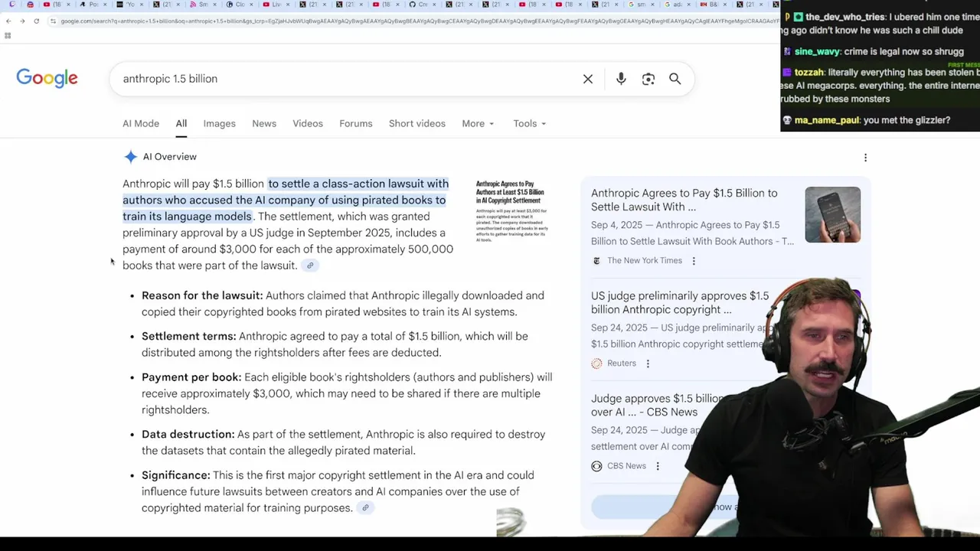Image resolution: width=980 pixels, height=551 pixels.
Task: Switch to Videos tab
Action: [x=308, y=123]
